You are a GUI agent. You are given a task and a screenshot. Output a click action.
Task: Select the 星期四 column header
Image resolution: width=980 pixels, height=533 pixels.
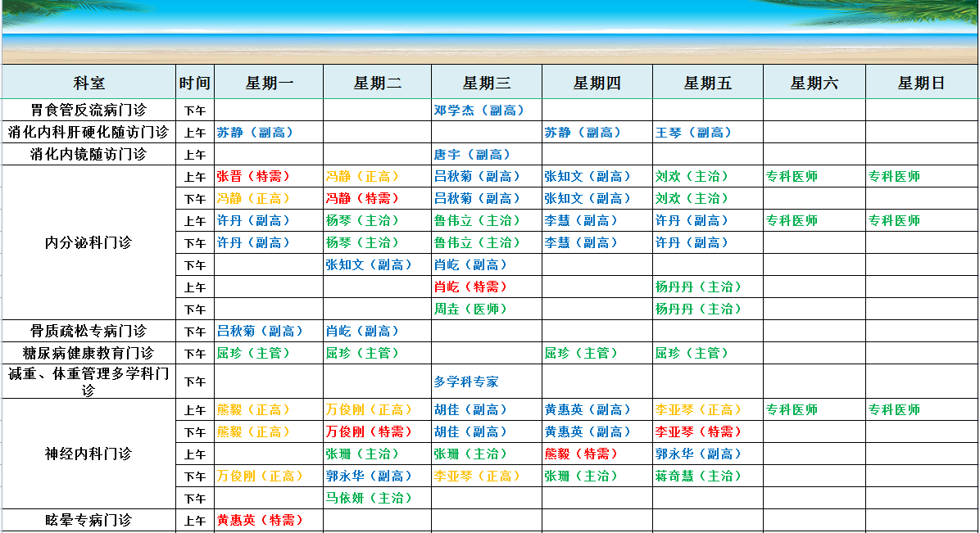tap(597, 83)
